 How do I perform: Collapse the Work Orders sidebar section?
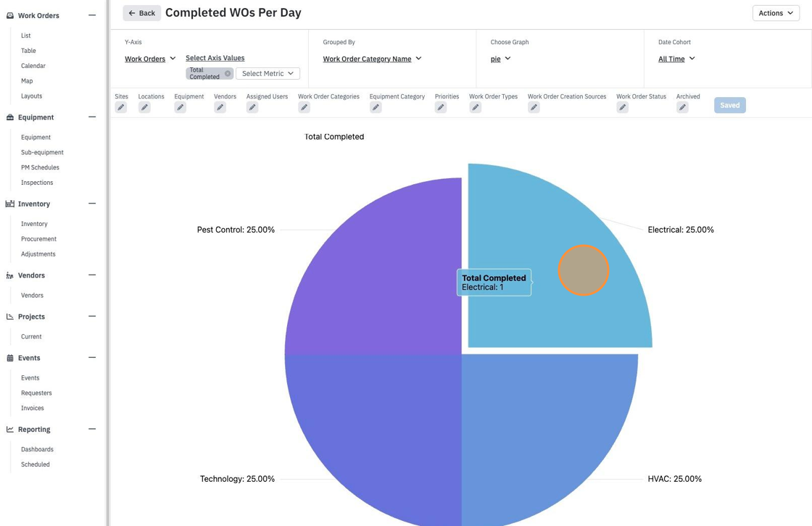pyautogui.click(x=92, y=15)
